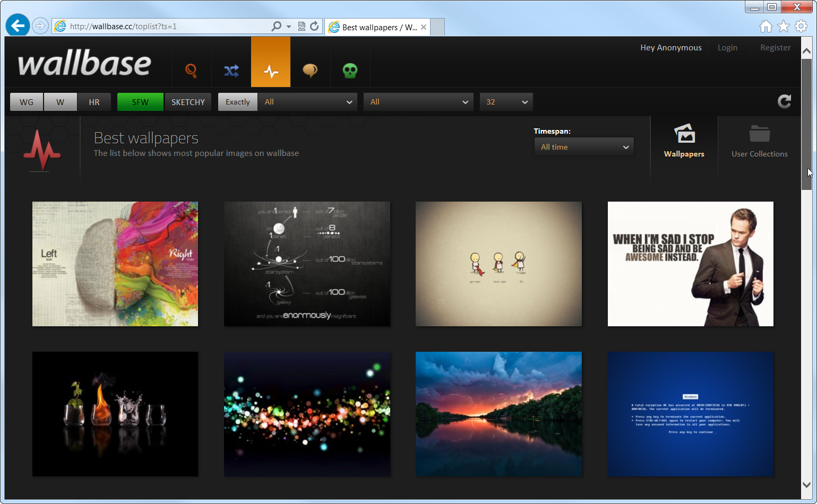Click the Login link
Screen dimensions: 817x504
[x=727, y=48]
